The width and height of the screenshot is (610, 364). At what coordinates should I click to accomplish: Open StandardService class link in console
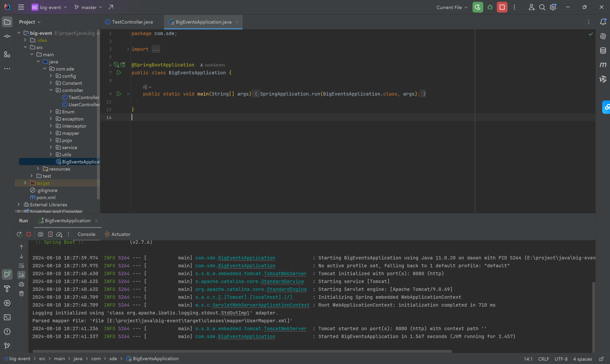pos(282,281)
